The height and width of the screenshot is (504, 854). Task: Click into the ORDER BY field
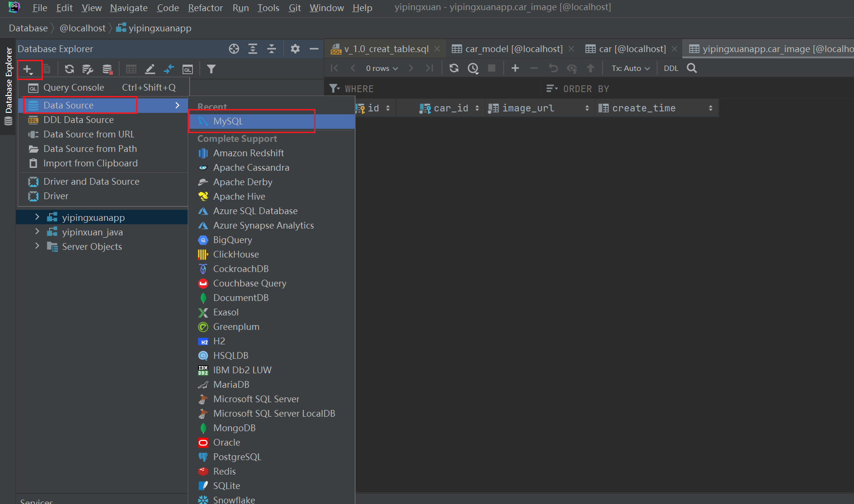[x=699, y=89]
